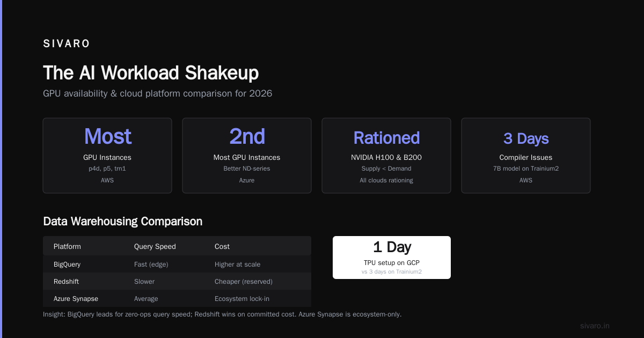The image size is (644, 338).
Task: Click the Cost column header
Action: tap(222, 246)
